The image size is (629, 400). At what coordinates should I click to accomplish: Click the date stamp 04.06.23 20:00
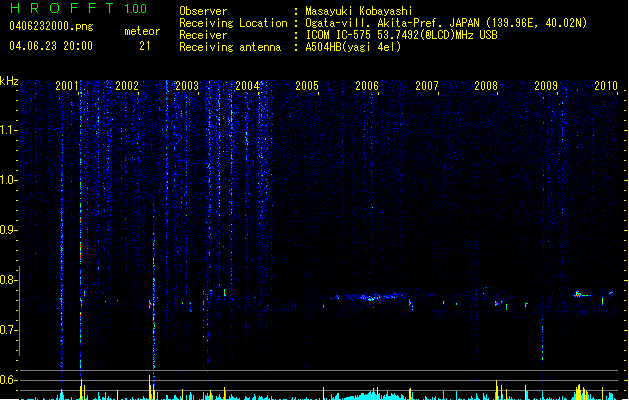[51, 46]
